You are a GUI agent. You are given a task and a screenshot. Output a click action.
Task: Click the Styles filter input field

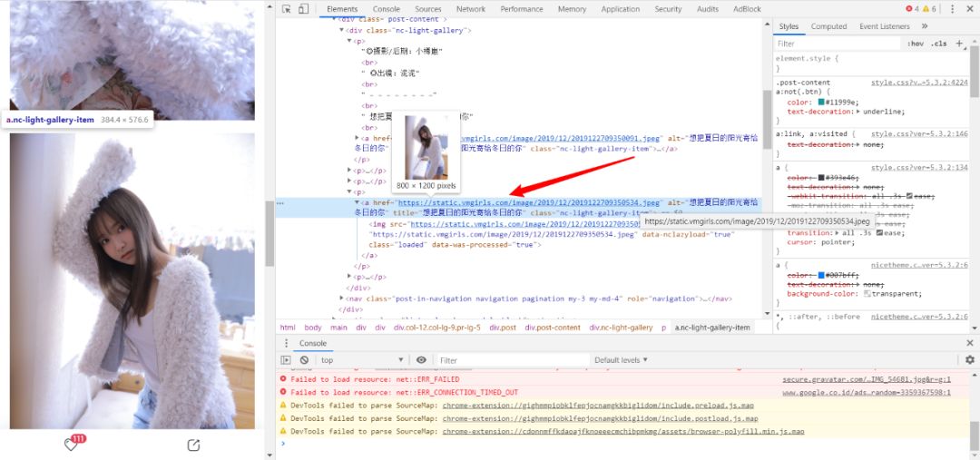[838, 44]
